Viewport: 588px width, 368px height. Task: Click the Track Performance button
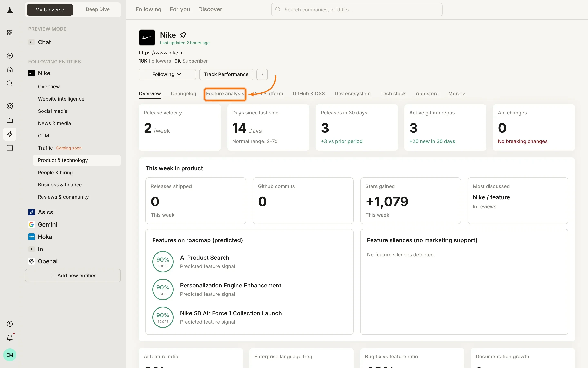pyautogui.click(x=226, y=74)
